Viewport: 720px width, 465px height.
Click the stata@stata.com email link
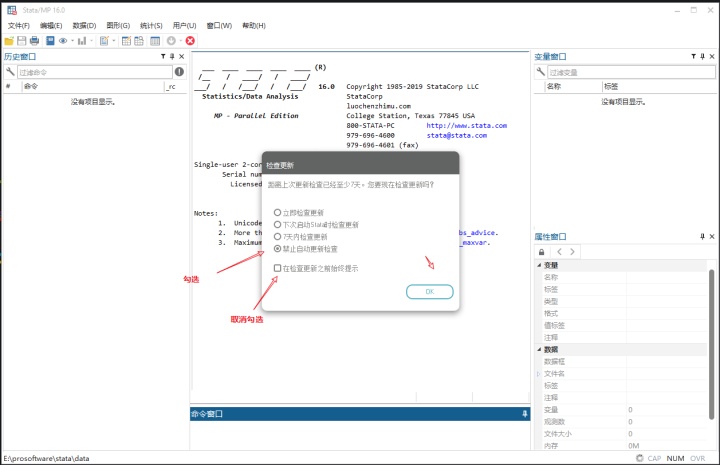point(457,135)
